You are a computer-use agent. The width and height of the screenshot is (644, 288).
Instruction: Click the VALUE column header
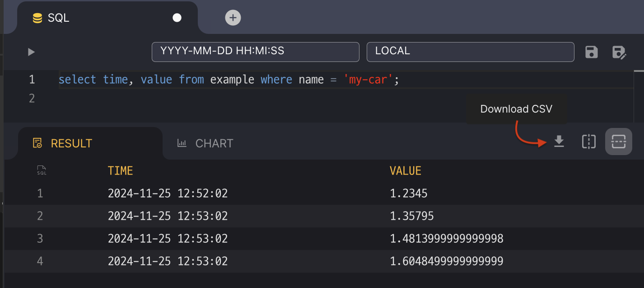point(405,170)
